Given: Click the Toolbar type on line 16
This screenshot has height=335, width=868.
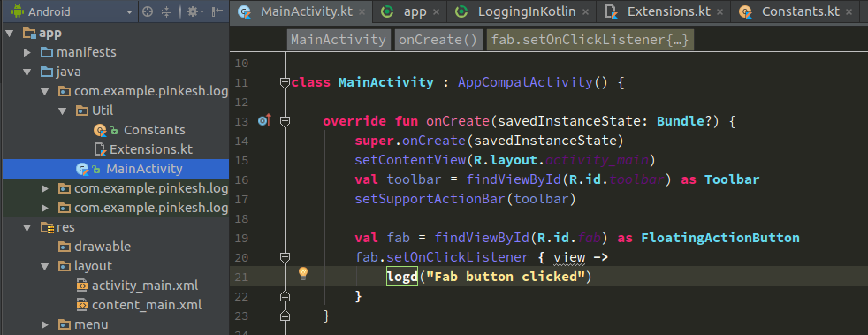Looking at the screenshot, I should tap(732, 180).
